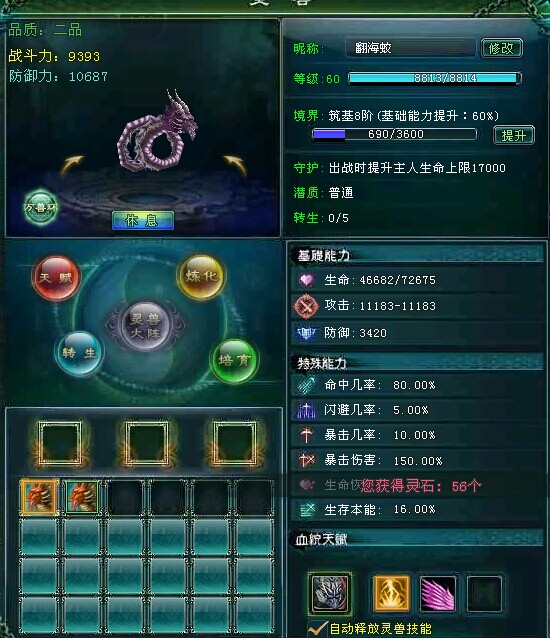This screenshot has height=638, width=550.
Task: Select the 转生 blue orb
Action: click(79, 353)
